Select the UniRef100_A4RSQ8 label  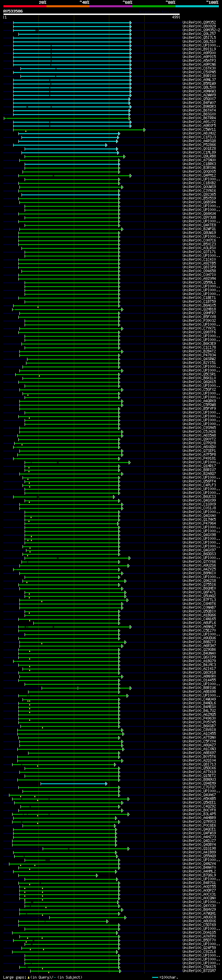click(x=199, y=141)
